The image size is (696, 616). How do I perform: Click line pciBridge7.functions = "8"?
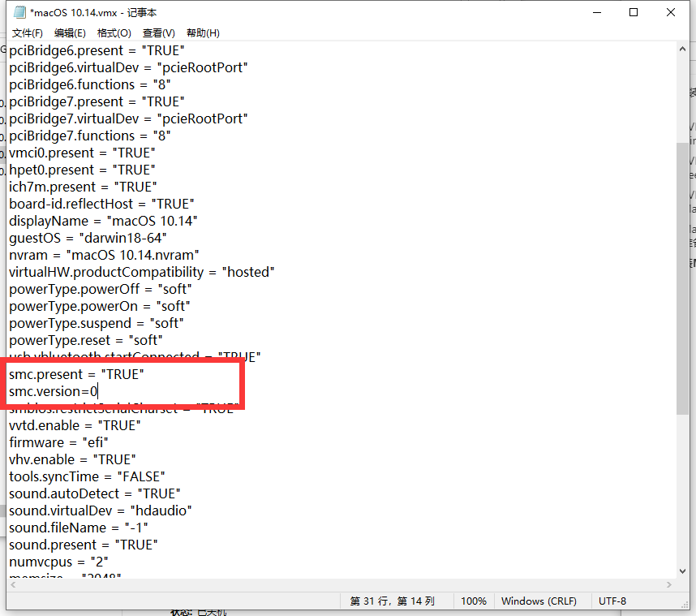[x=90, y=136]
